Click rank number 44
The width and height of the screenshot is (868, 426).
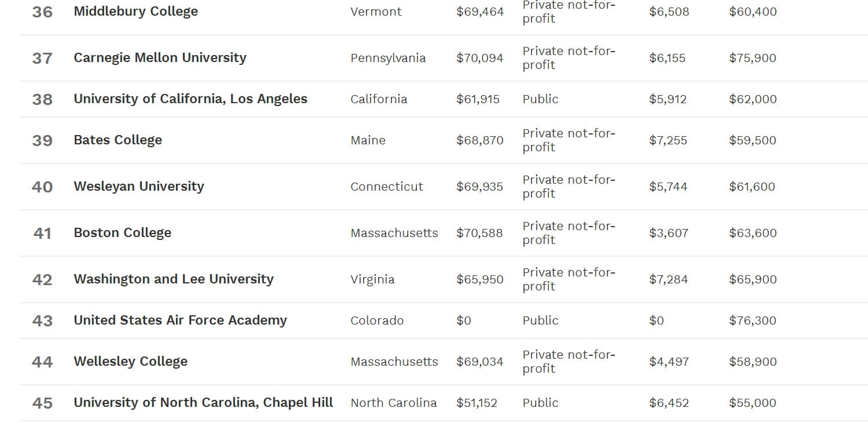pos(42,362)
